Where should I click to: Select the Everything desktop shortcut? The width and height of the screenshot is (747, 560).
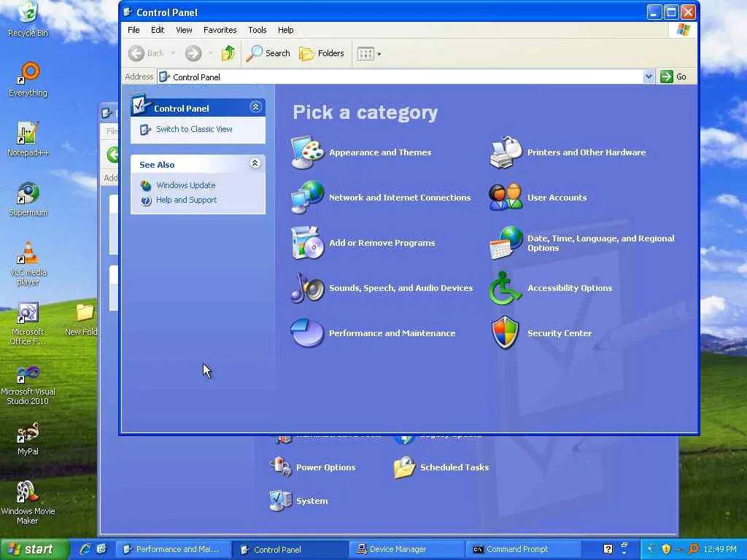28,79
